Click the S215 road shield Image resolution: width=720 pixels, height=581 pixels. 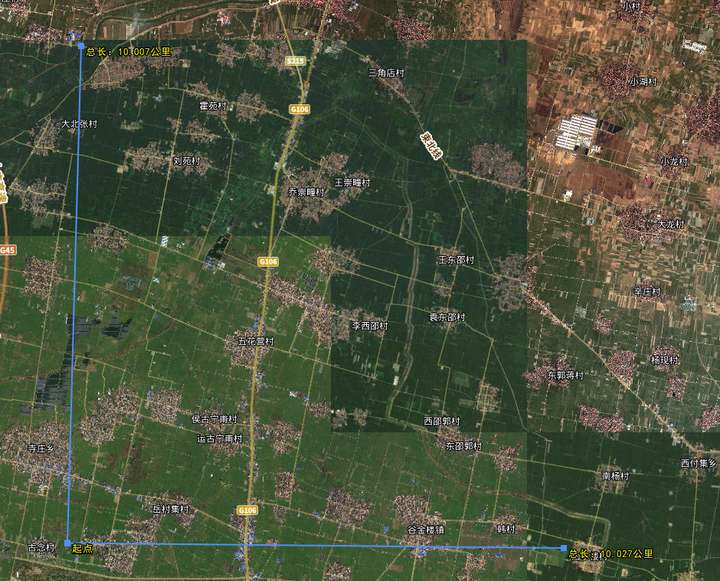click(295, 61)
